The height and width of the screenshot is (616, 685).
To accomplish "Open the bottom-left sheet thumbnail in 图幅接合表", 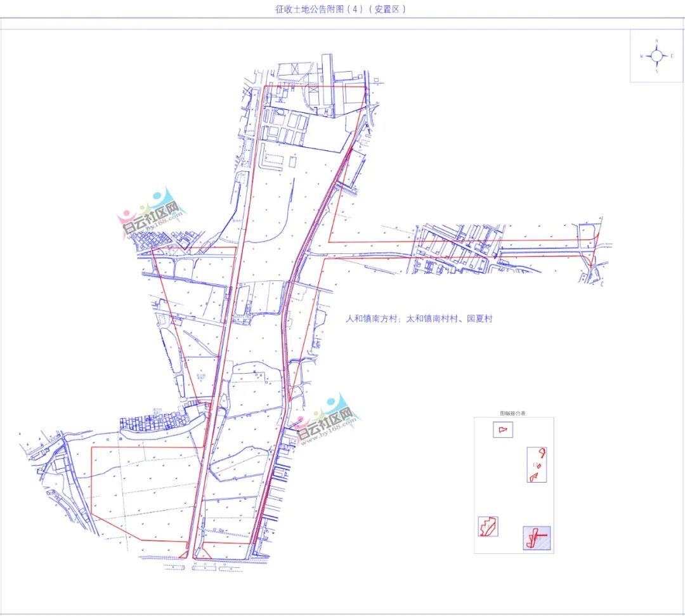I will [488, 527].
